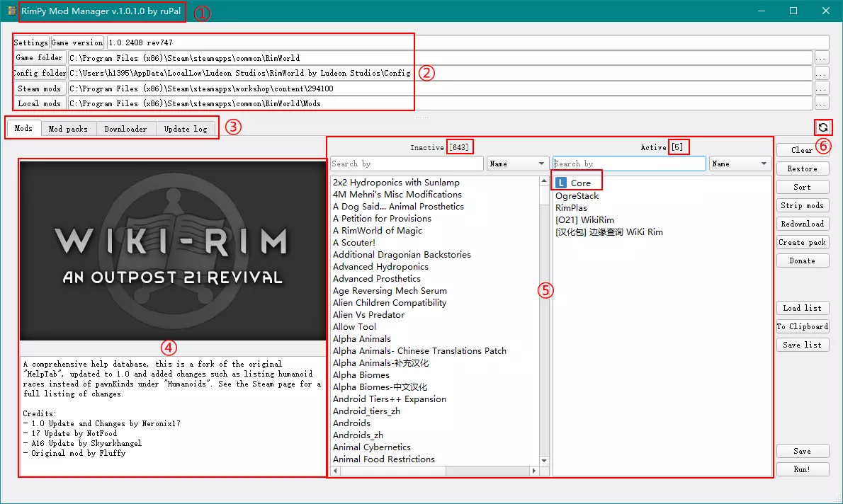
Task: Select Animal Food Restrictions mod
Action: pos(383,459)
